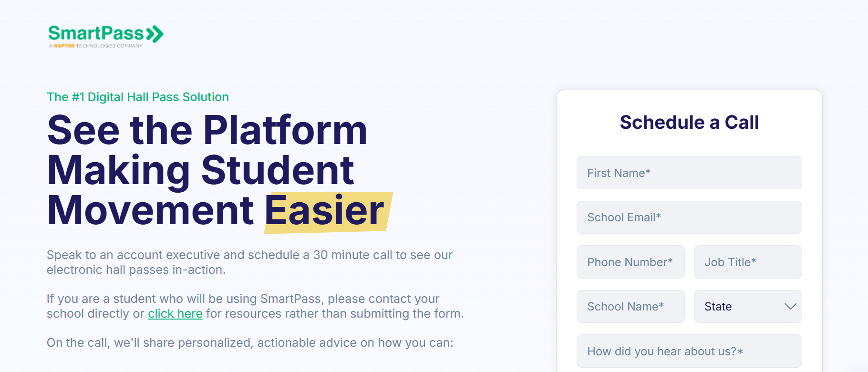
Task: Focus the Job Title field
Action: click(747, 262)
